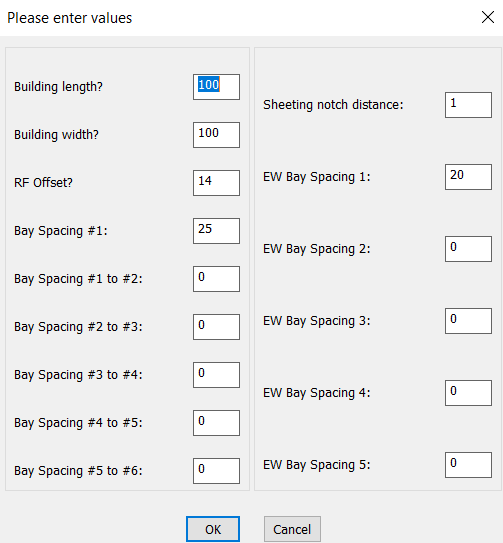Click the Building length? label
Viewport: 503px width, 543px height.
pyautogui.click(x=58, y=87)
